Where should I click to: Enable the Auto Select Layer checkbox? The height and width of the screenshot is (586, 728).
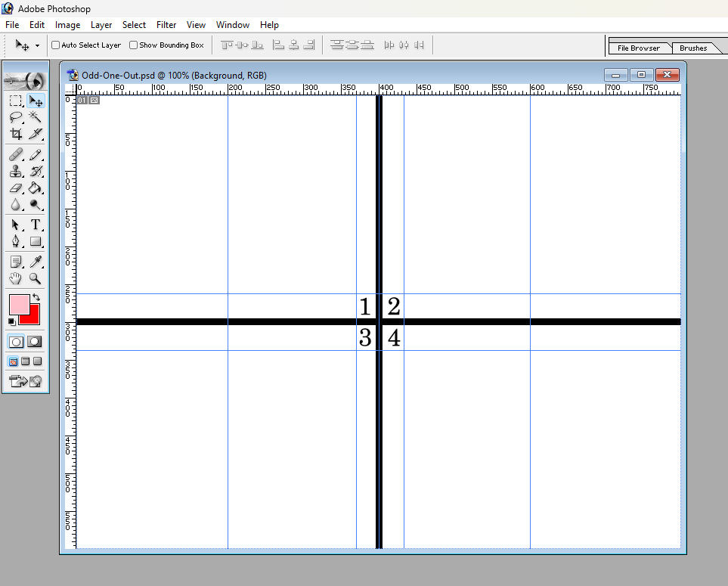[56, 45]
